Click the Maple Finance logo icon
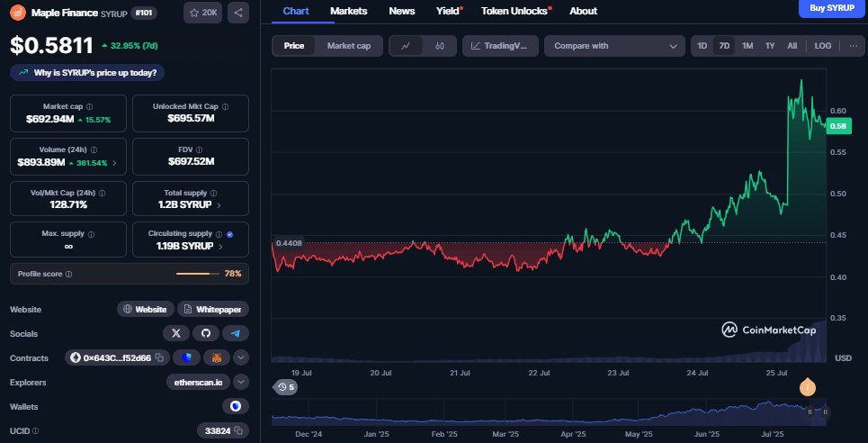Image resolution: width=868 pixels, height=443 pixels. (x=18, y=13)
